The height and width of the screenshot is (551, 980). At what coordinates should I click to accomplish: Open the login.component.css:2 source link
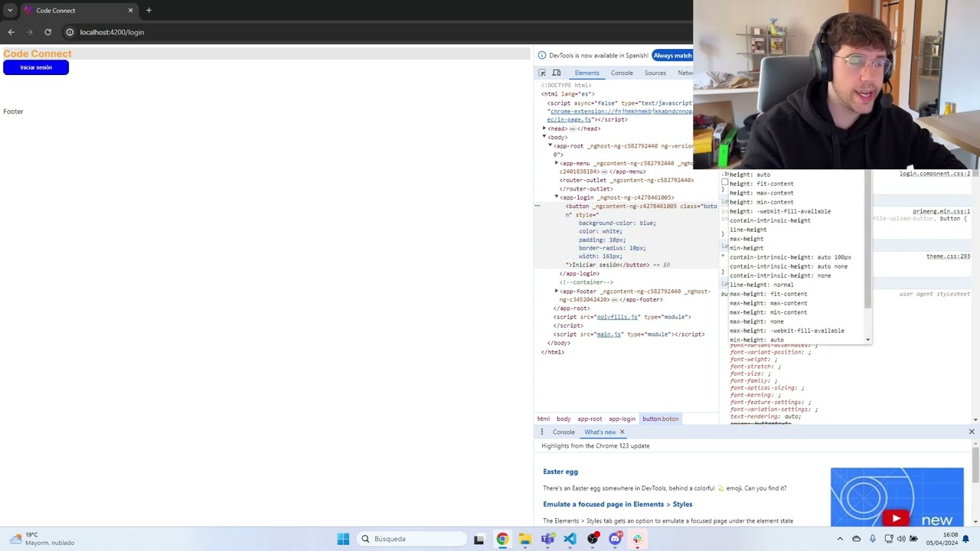935,174
